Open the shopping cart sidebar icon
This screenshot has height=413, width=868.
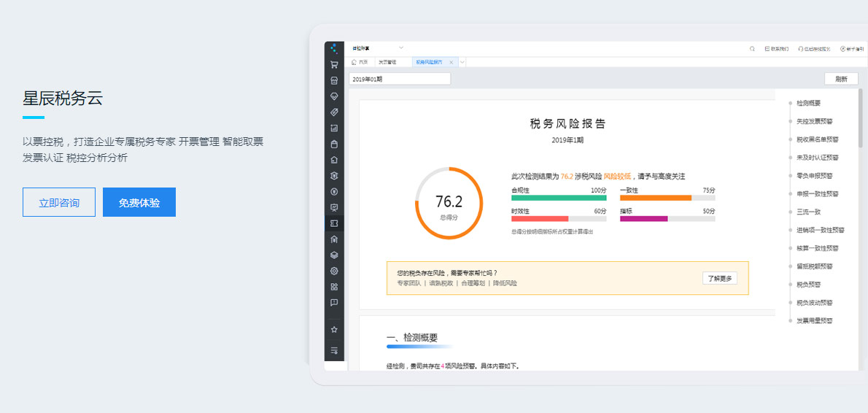click(x=334, y=64)
